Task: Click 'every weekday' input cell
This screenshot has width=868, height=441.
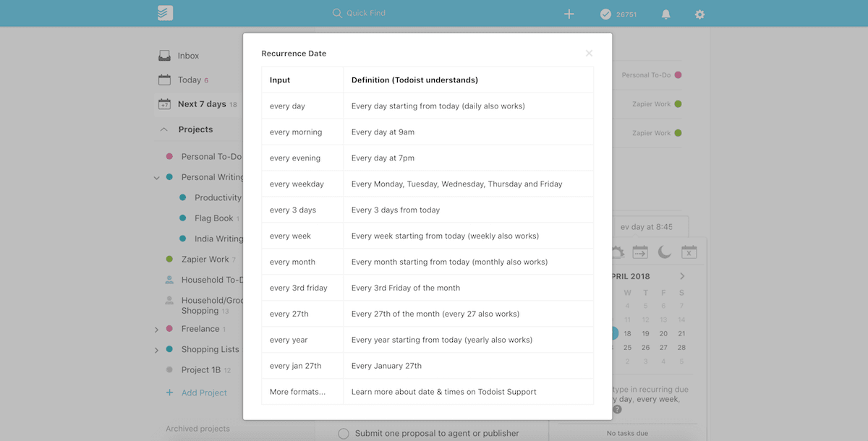Action: 302,184
